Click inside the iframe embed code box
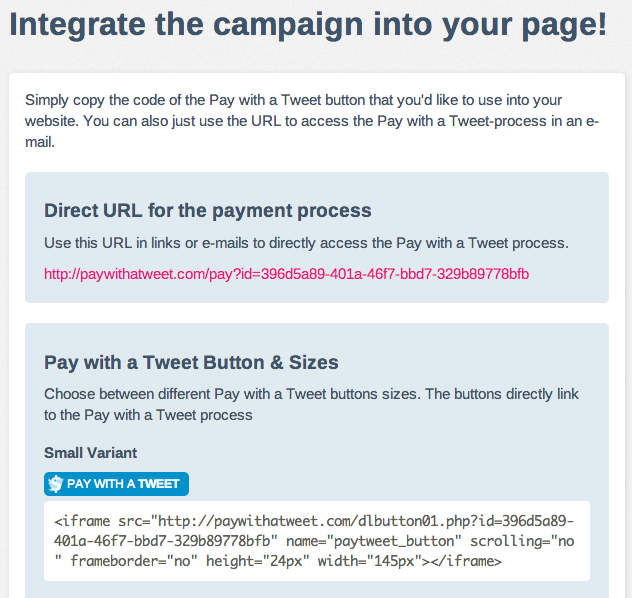This screenshot has height=598, width=632. 317,541
